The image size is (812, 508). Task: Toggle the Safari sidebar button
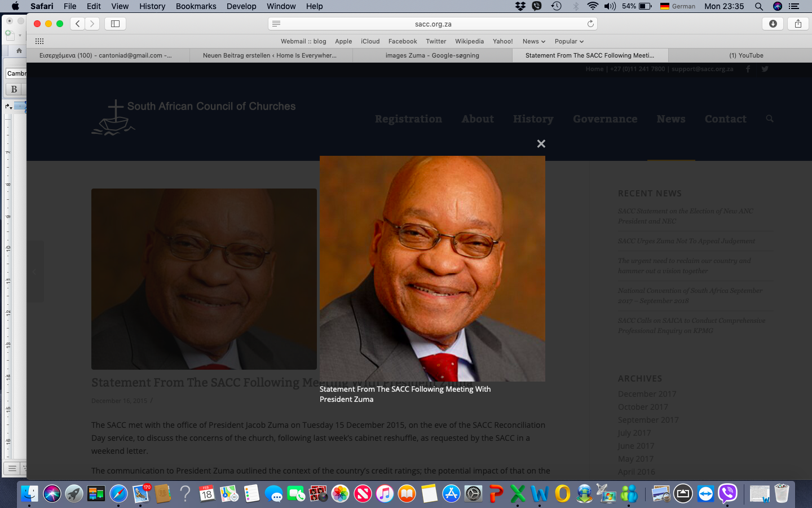coord(115,24)
